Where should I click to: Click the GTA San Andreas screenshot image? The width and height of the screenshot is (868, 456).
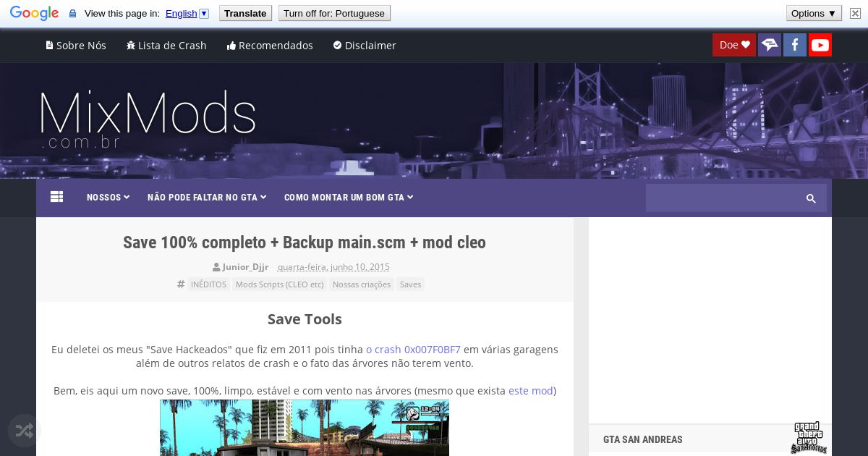coord(305,428)
